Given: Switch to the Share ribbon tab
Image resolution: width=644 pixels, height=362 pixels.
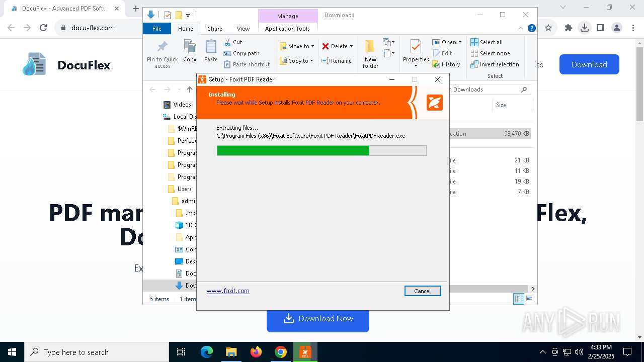Looking at the screenshot, I should click(x=215, y=29).
